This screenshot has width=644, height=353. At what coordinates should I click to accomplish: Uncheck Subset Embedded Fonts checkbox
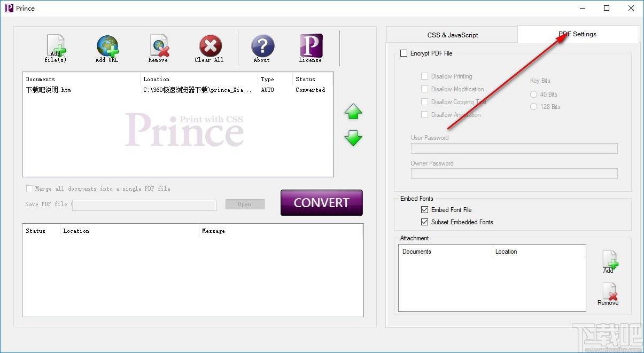pos(425,222)
